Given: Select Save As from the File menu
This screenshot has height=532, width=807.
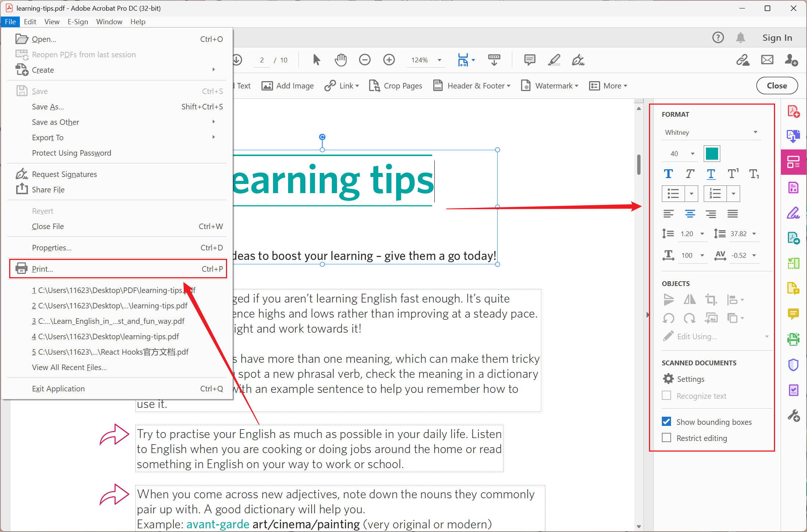Looking at the screenshot, I should coord(48,106).
